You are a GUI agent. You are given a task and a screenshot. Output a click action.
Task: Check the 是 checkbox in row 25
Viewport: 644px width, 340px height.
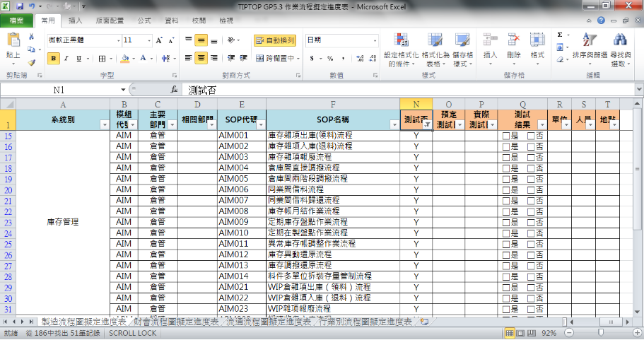click(505, 243)
